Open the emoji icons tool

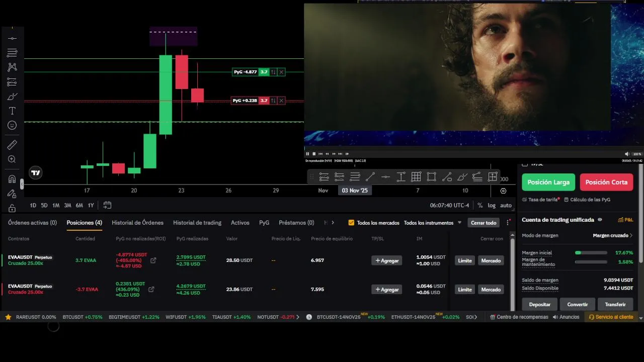click(x=12, y=125)
